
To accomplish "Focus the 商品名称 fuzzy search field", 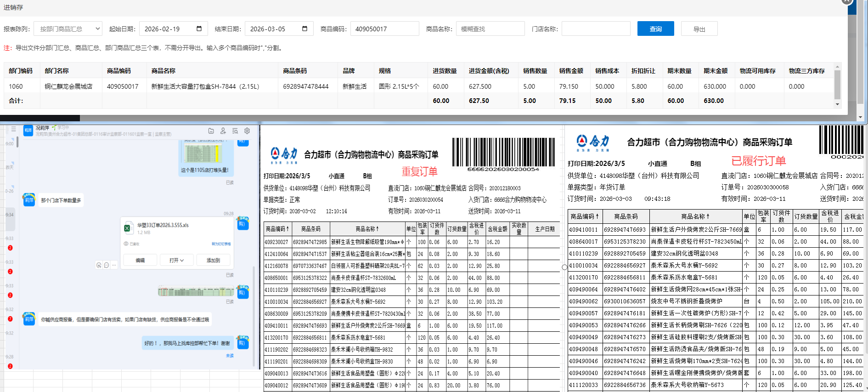I will (x=490, y=29).
